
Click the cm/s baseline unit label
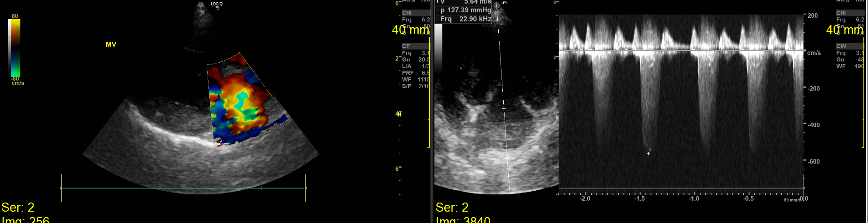[x=814, y=53]
